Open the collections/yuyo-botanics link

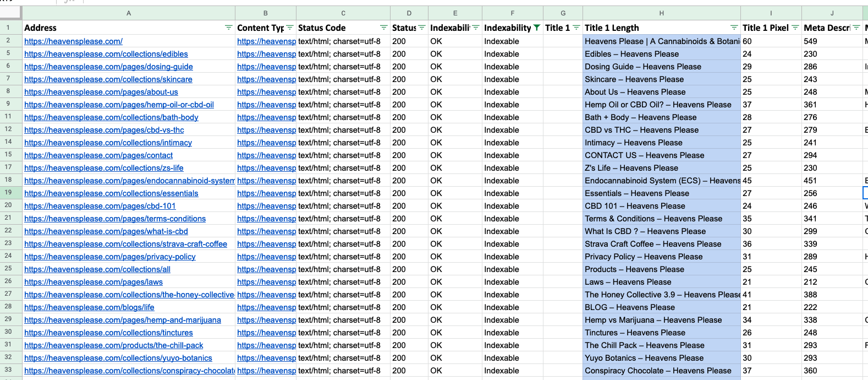pos(118,358)
